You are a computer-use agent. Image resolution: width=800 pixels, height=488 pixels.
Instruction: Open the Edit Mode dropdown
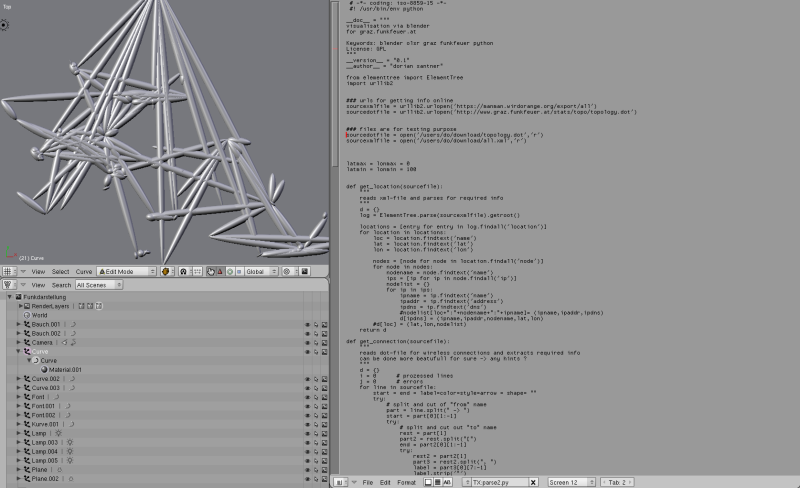[x=127, y=271]
